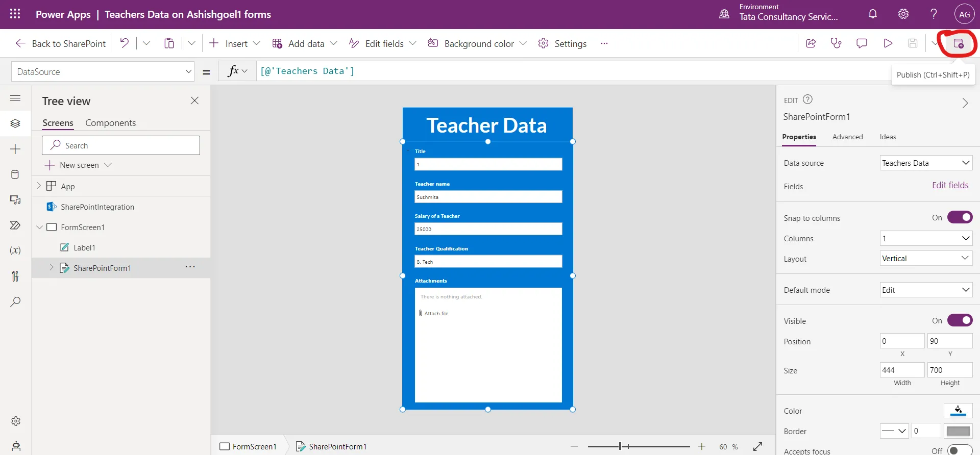Click the Edit fields link in properties

click(950, 185)
